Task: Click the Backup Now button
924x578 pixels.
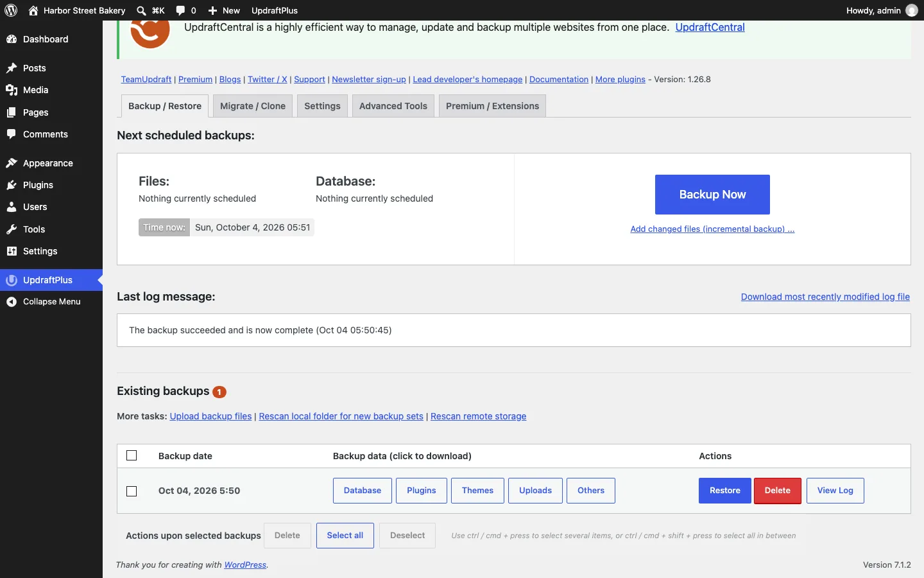Action: click(x=712, y=195)
